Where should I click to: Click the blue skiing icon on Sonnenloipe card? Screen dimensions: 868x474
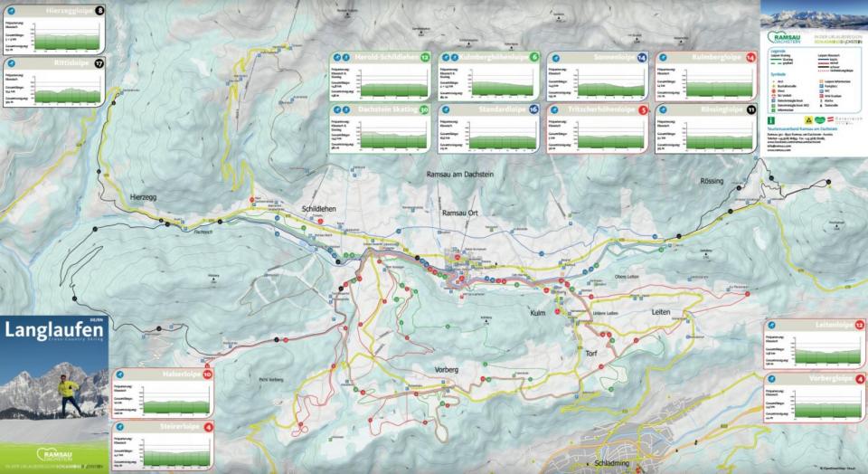tap(554, 57)
